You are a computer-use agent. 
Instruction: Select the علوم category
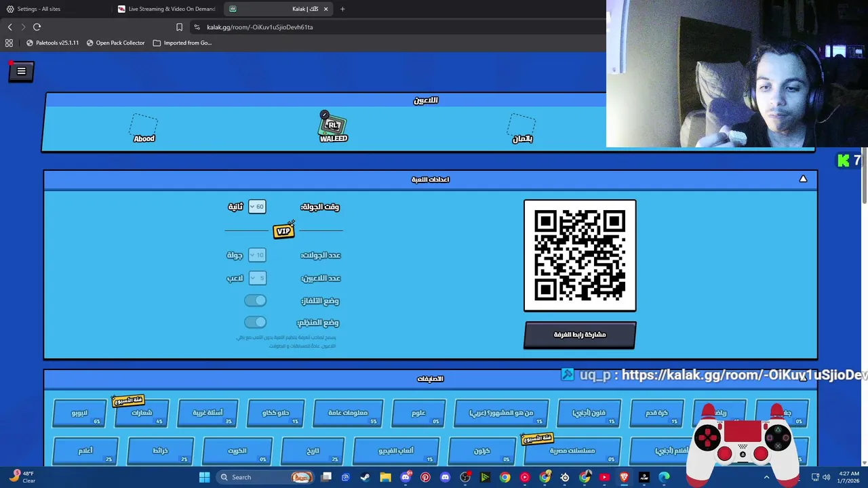(x=419, y=413)
